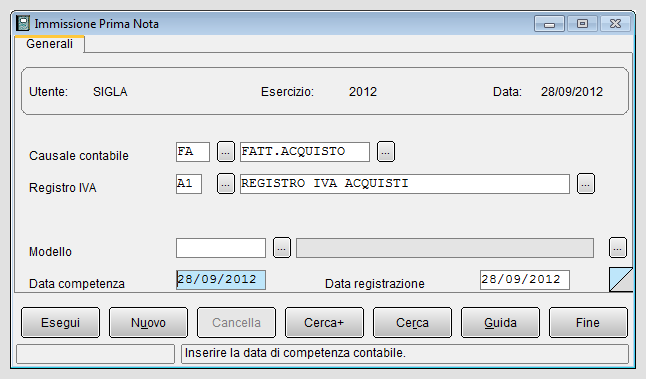Open lookup next to empty Modello code field
Viewport: 646px width, 379px height.
(282, 248)
